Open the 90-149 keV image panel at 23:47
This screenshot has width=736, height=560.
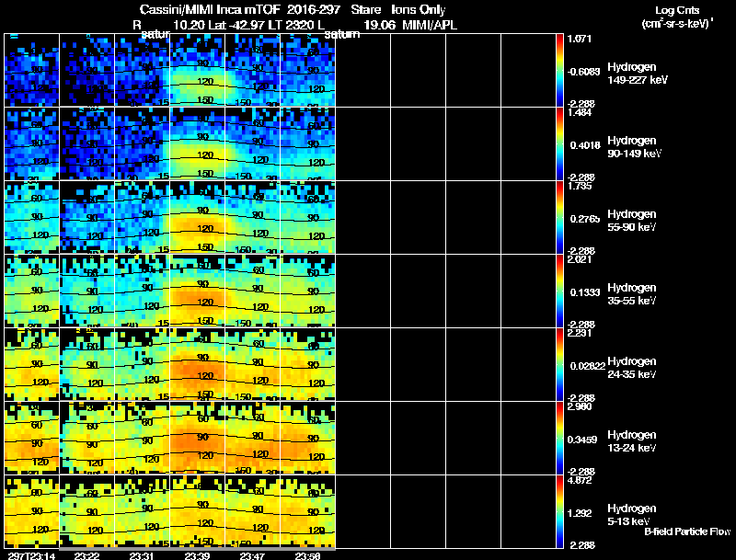(253, 144)
